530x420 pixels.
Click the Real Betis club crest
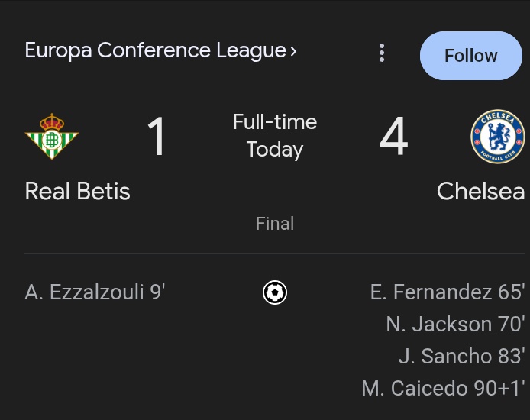[52, 136]
